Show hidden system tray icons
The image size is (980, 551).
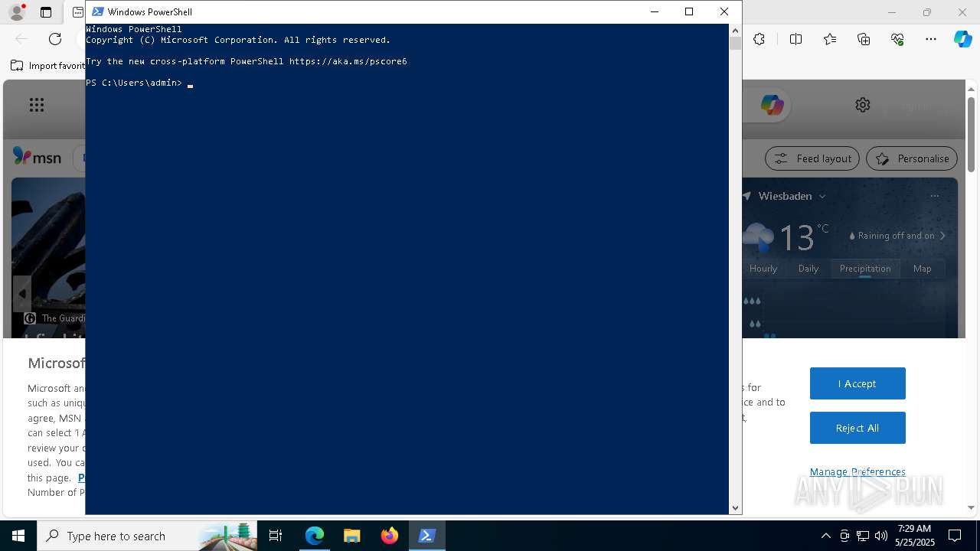(x=826, y=536)
